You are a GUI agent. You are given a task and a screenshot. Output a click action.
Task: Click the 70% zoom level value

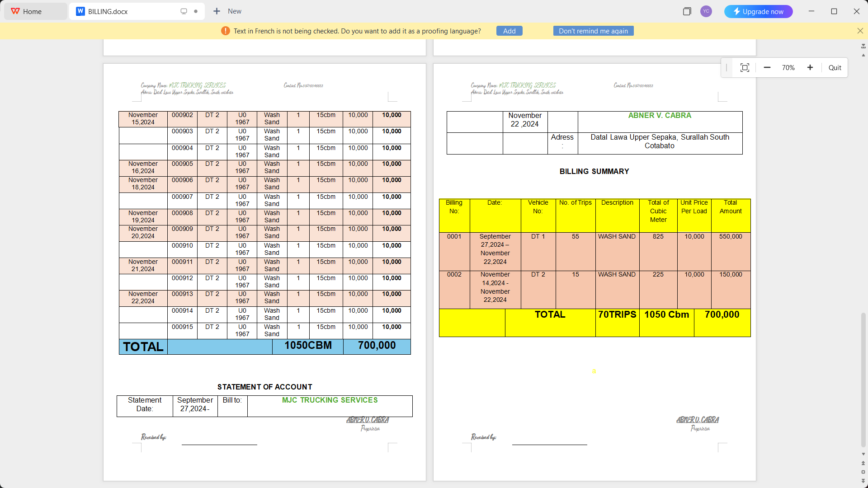(788, 68)
